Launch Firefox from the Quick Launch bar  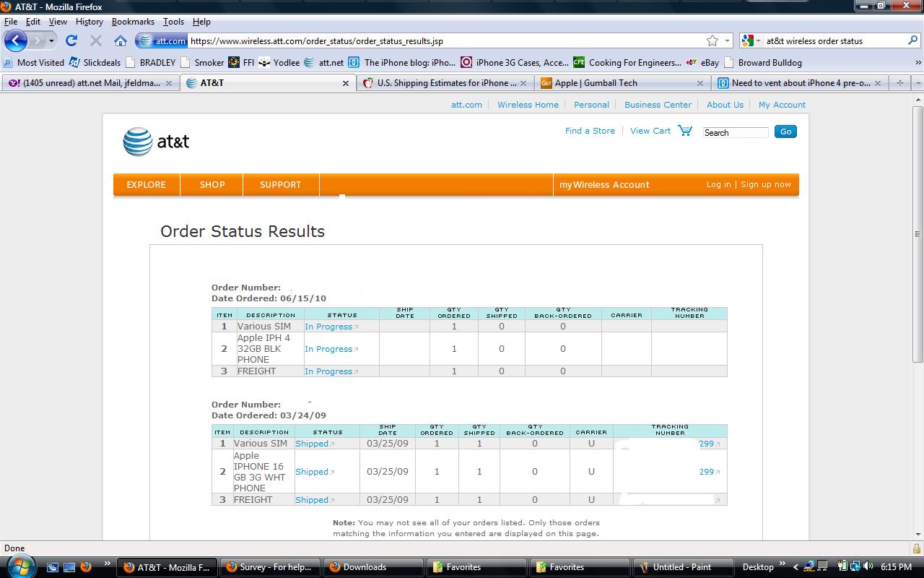pos(85,567)
